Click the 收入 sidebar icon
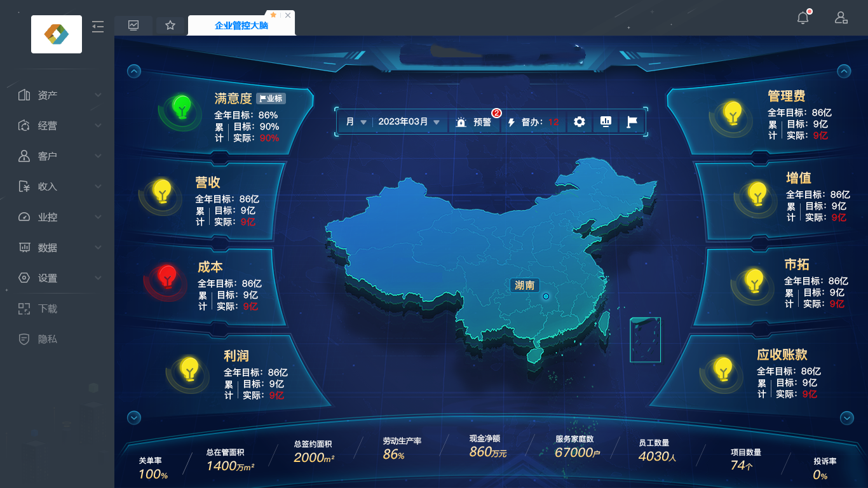The height and width of the screenshot is (488, 868). point(24,186)
